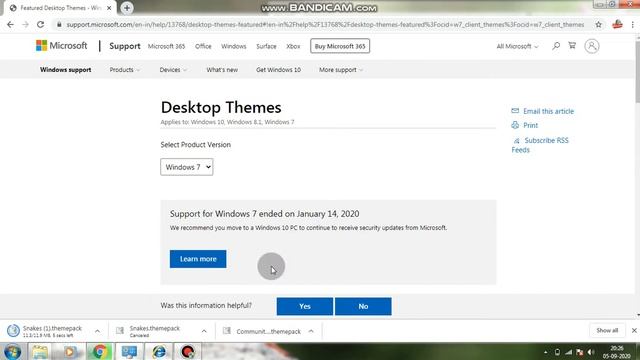Screen dimensions: 640x360
Task: Open the Office nav item
Action: tap(203, 46)
